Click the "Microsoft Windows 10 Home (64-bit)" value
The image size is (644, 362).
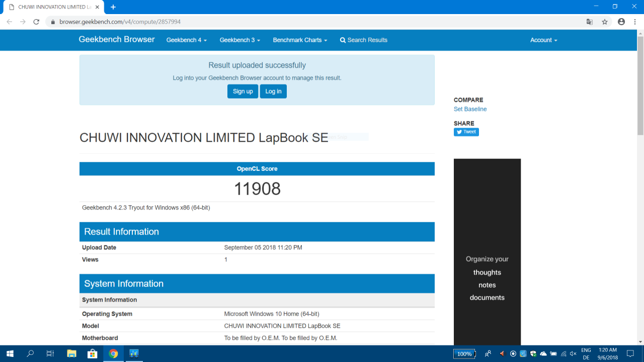(272, 314)
